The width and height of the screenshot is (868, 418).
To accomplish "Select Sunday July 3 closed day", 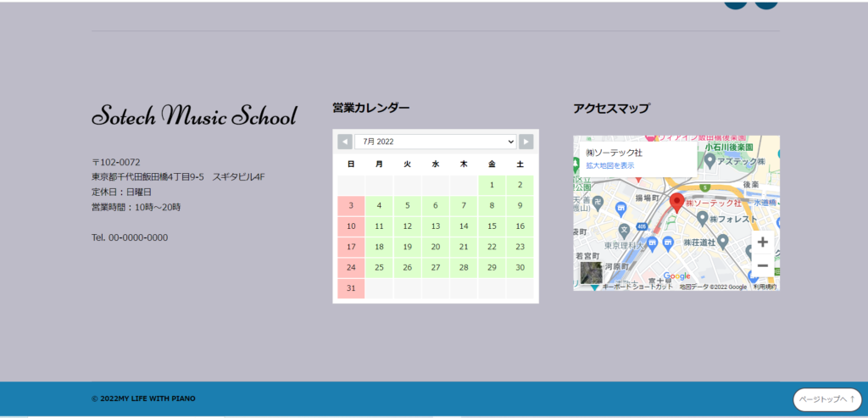I will click(351, 205).
